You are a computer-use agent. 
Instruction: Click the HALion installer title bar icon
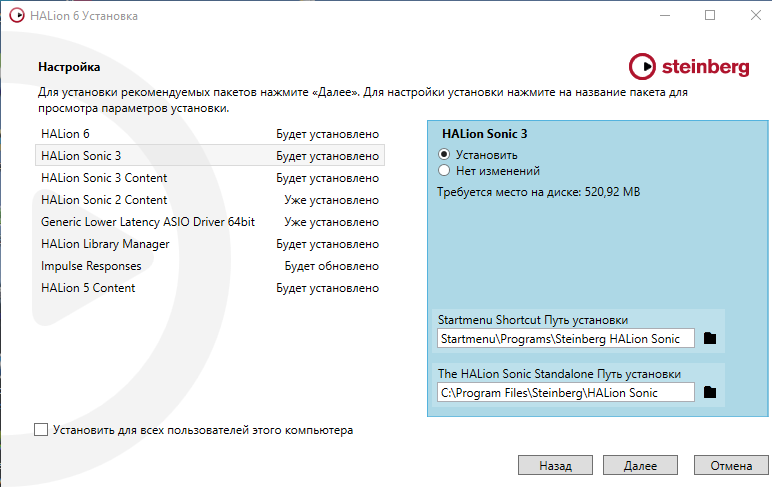(x=13, y=16)
